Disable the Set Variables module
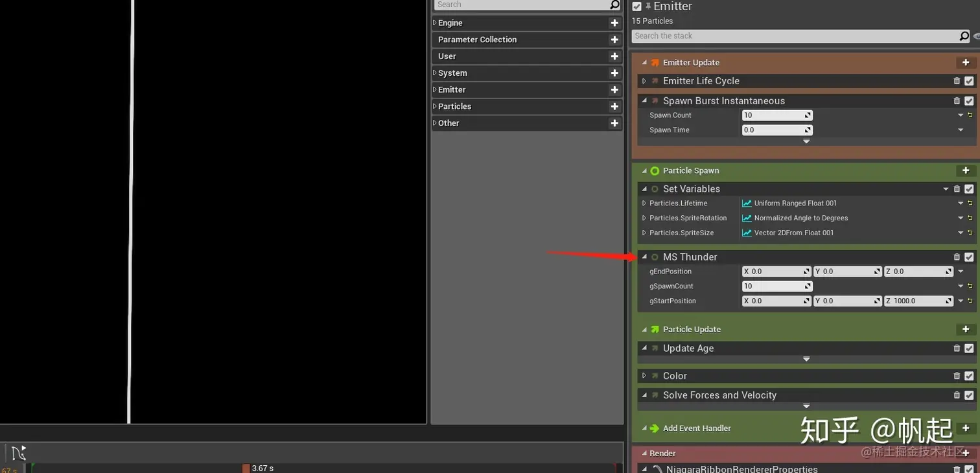The image size is (980, 473). click(x=969, y=189)
